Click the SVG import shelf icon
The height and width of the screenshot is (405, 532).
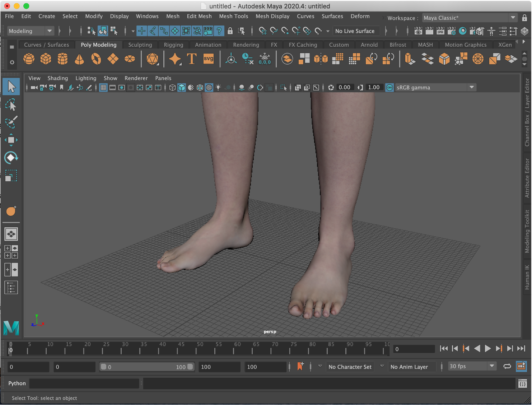208,59
